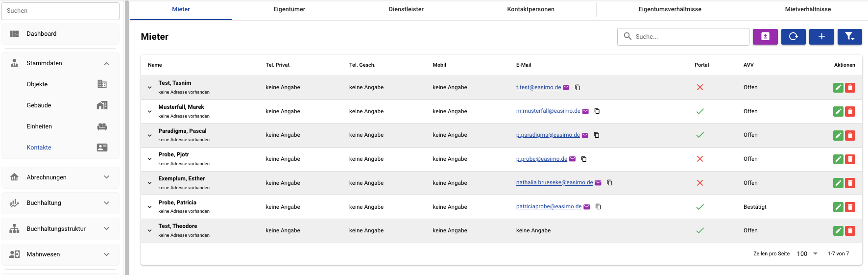
Task: Expand the Probe, Pjotr row details
Action: tap(150, 159)
